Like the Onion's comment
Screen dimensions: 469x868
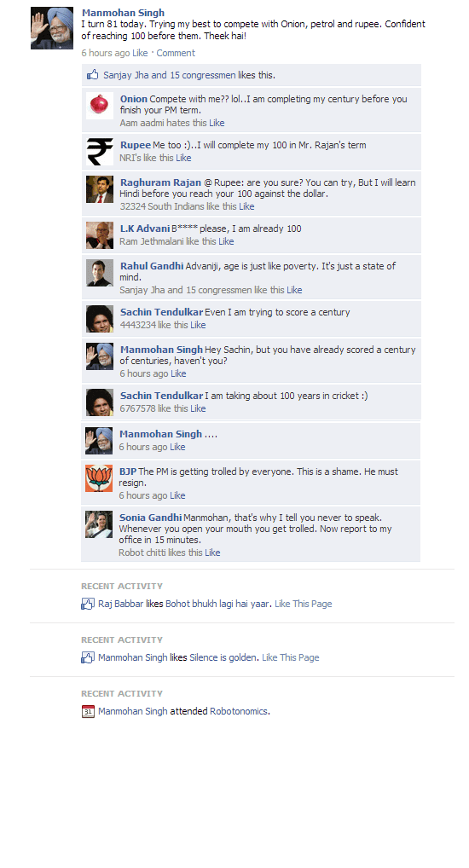coord(217,123)
